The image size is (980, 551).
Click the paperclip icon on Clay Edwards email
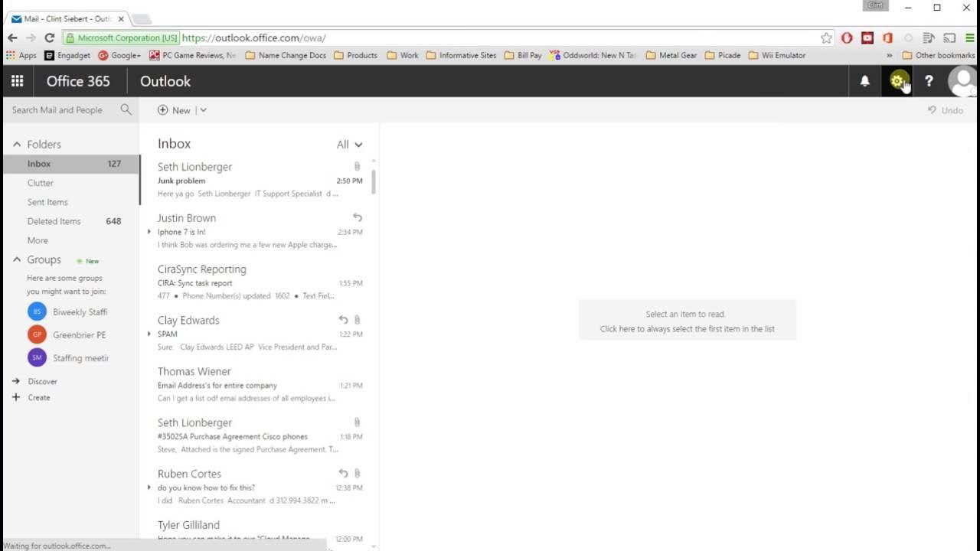[357, 320]
